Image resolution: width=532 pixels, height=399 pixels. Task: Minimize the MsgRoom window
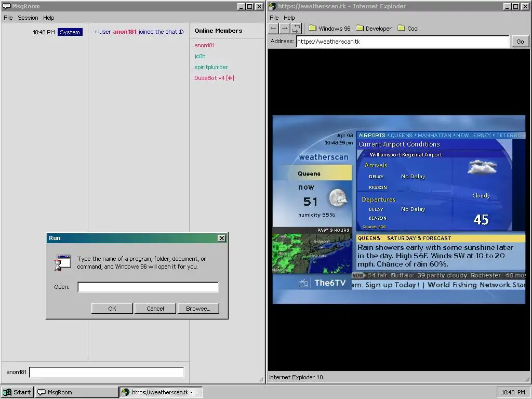click(241, 6)
